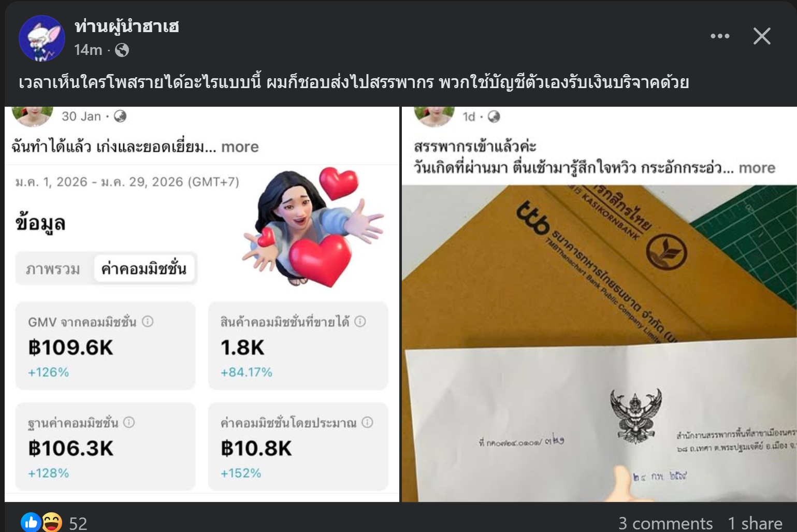Click the blue Like reaction icon
This screenshot has width=797, height=532.
(x=31, y=522)
